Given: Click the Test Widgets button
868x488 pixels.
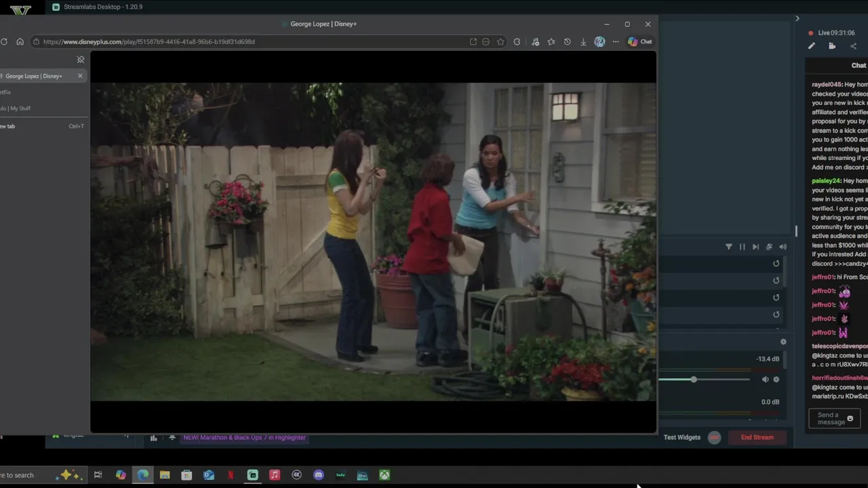Looking at the screenshot, I should (x=682, y=437).
